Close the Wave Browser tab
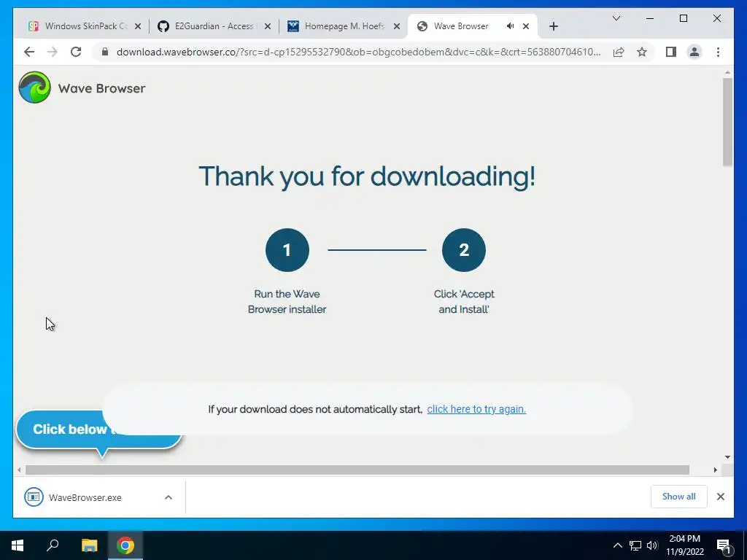Screen dimensions: 747x560 tap(526, 26)
